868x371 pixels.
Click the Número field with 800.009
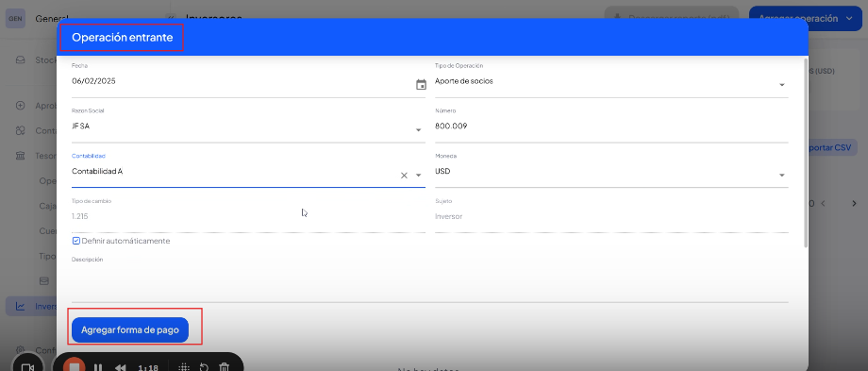point(611,126)
